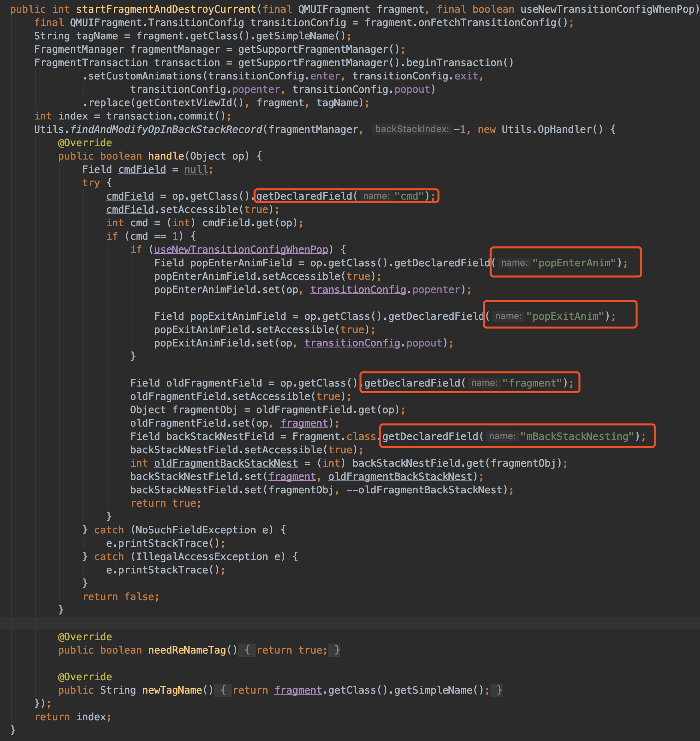This screenshot has width=700, height=741.
Task: Click the return index statement
Action: pos(72,716)
